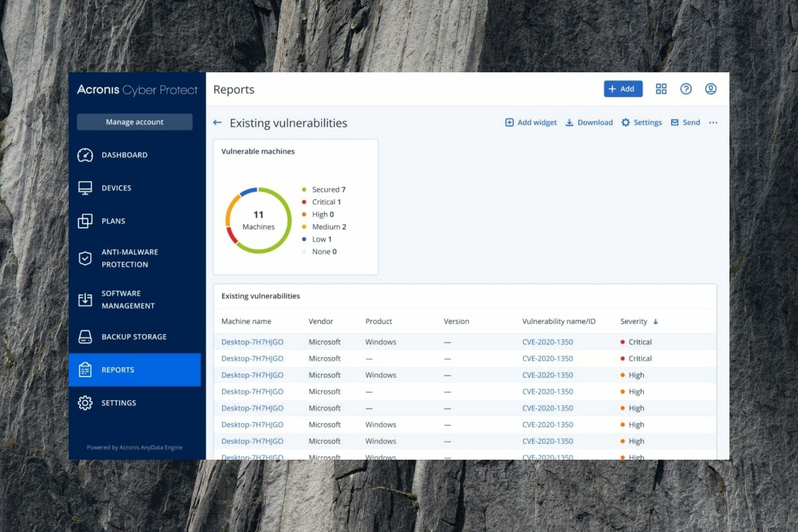Viewport: 798px width, 532px height.
Task: Click the 11 Machines donut chart center
Action: coord(259,220)
